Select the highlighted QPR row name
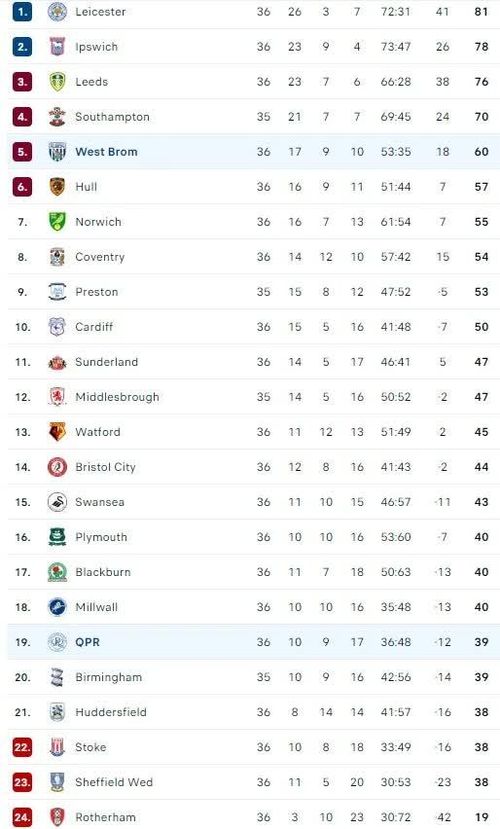 coord(88,642)
